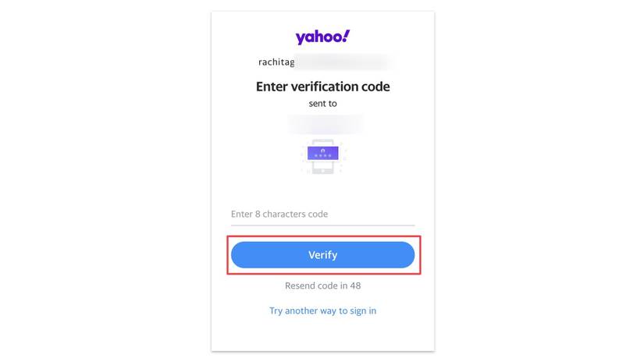This screenshot has height=362, width=644.
Task: Click the exclamation mark in the Yahoo logo
Action: (346, 35)
